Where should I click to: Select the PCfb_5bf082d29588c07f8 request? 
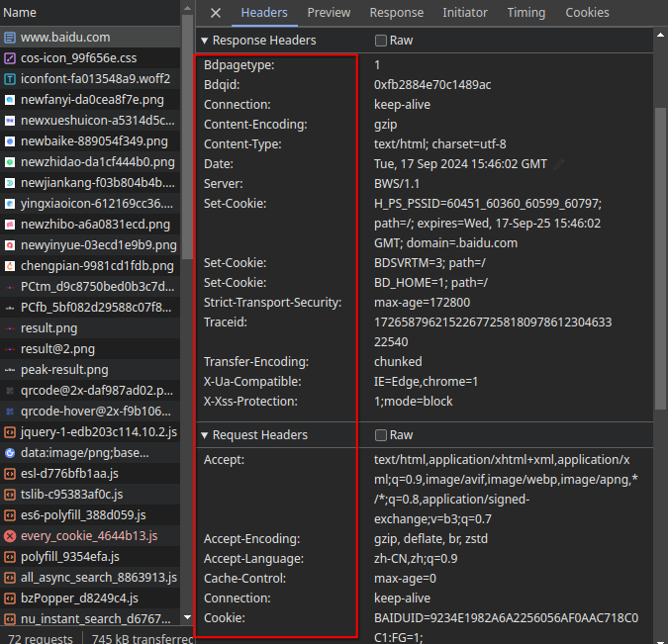click(x=90, y=308)
